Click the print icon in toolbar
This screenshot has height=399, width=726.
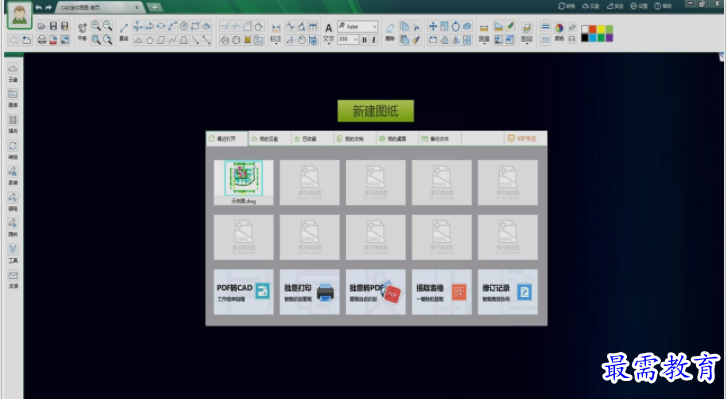click(42, 40)
